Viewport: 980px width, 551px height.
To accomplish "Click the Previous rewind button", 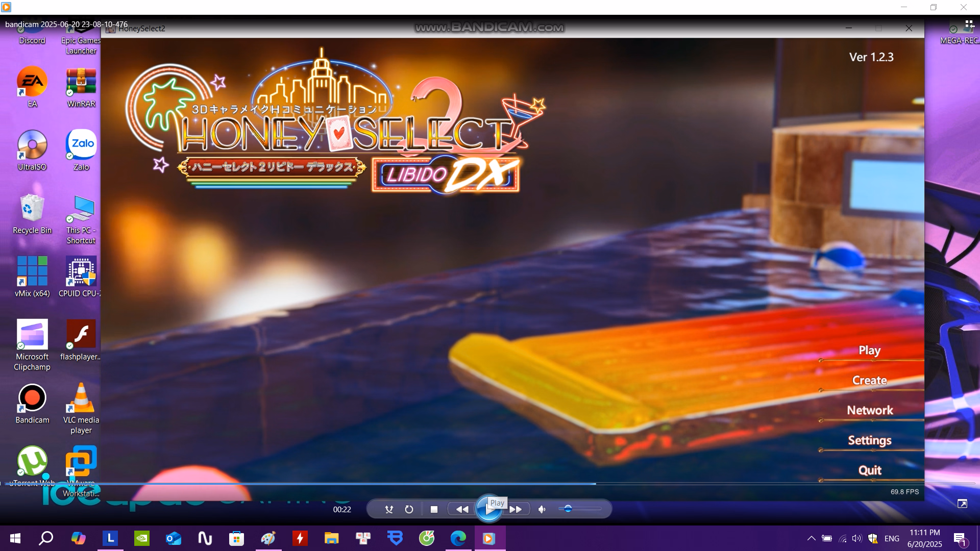I will coord(462,509).
